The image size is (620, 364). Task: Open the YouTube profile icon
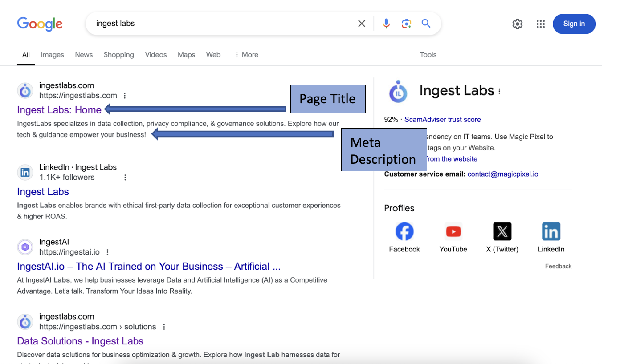pos(453,231)
